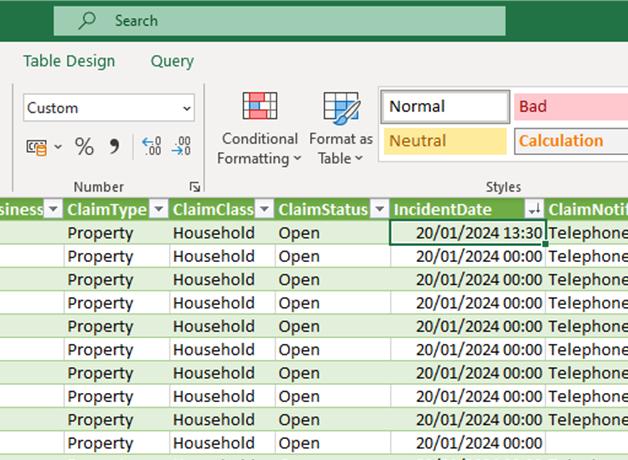Open the ClaimStatus column filter dropdown

click(x=378, y=209)
